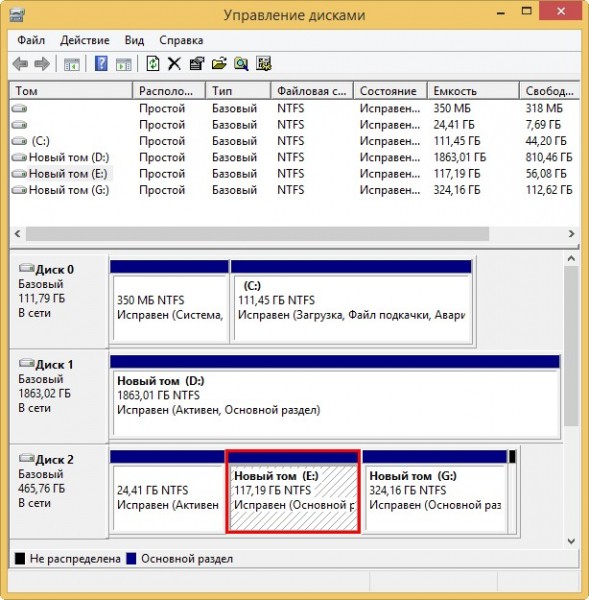
Task: Sort by the Располо... column header
Action: click(x=169, y=91)
